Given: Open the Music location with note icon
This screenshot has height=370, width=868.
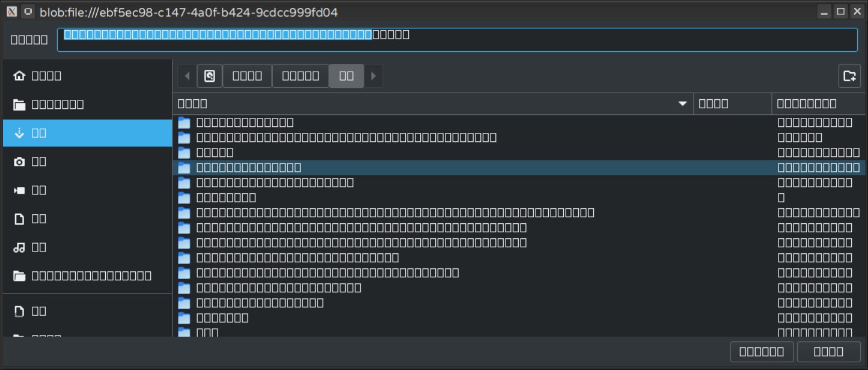Looking at the screenshot, I should (x=39, y=248).
